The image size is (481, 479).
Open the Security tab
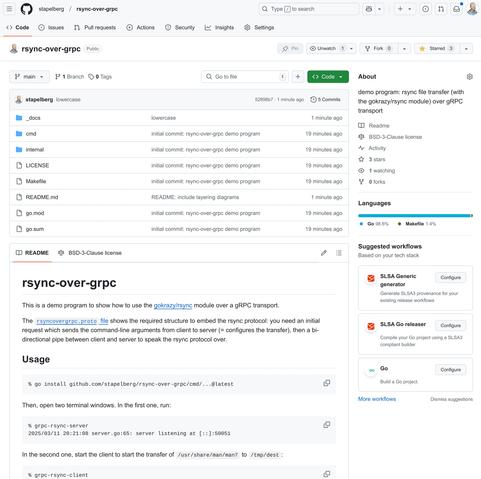pos(180,28)
